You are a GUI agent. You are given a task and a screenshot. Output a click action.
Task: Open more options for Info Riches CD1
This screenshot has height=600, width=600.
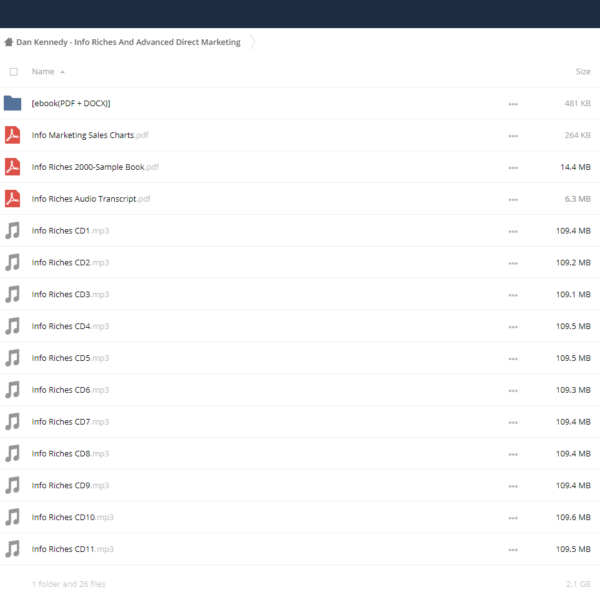[x=513, y=232]
